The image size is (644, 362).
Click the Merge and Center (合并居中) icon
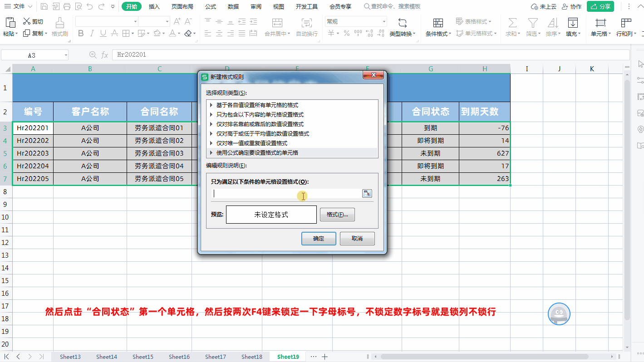[x=277, y=23]
